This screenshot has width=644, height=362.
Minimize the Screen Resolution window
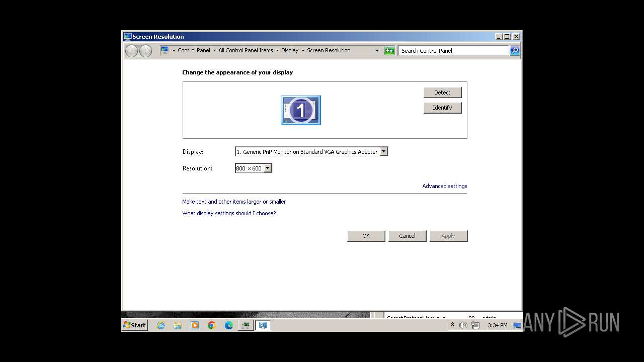point(499,37)
